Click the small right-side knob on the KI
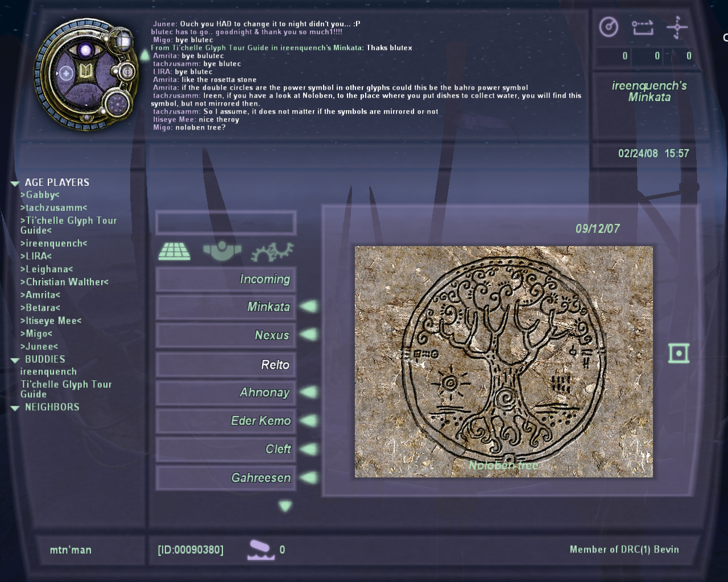 (x=127, y=72)
